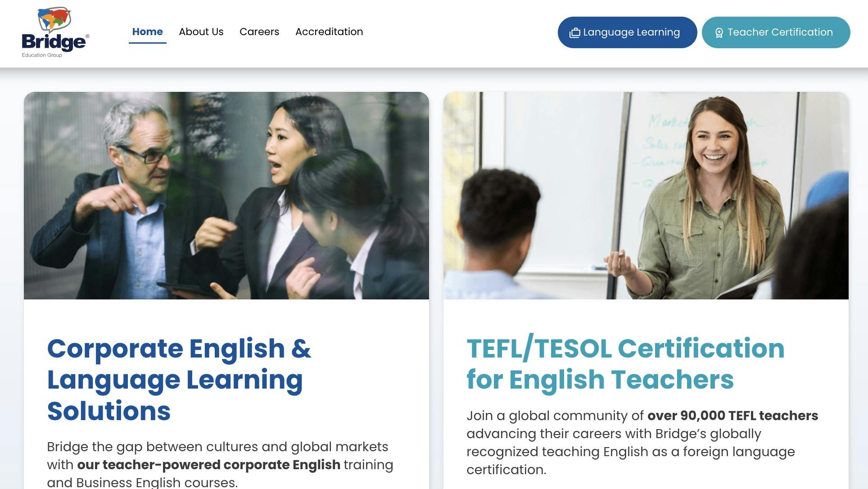
Task: Click the Education Group text under the logo
Action: (x=42, y=55)
